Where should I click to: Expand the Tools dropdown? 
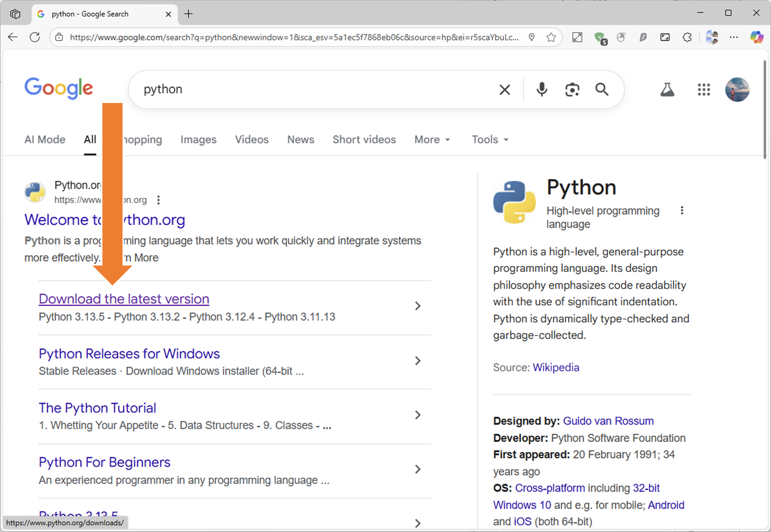click(x=490, y=140)
